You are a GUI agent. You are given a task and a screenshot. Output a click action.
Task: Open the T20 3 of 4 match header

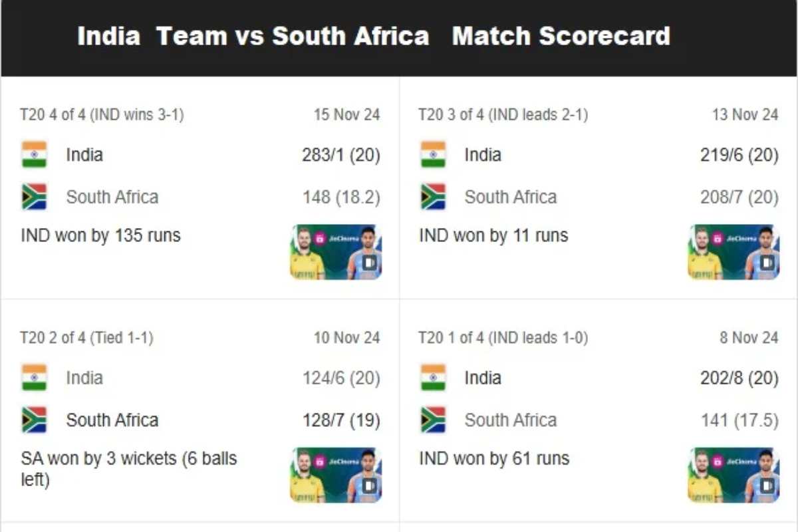(x=503, y=115)
